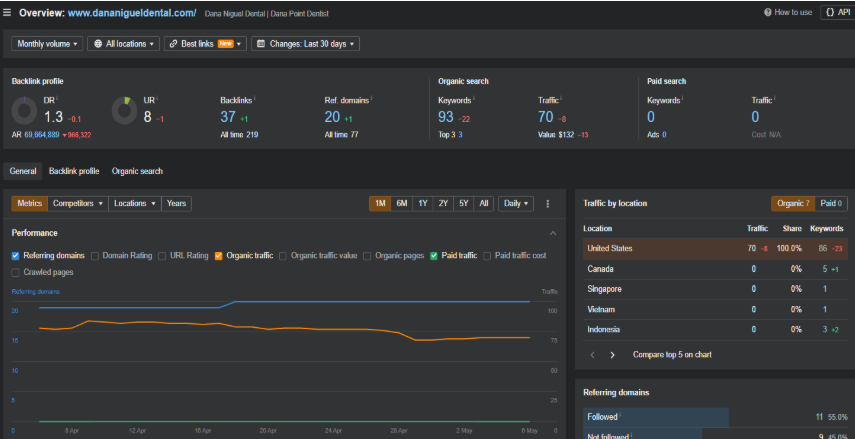The width and height of the screenshot is (855, 439).
Task: Switch to General tab
Action: pyautogui.click(x=23, y=171)
